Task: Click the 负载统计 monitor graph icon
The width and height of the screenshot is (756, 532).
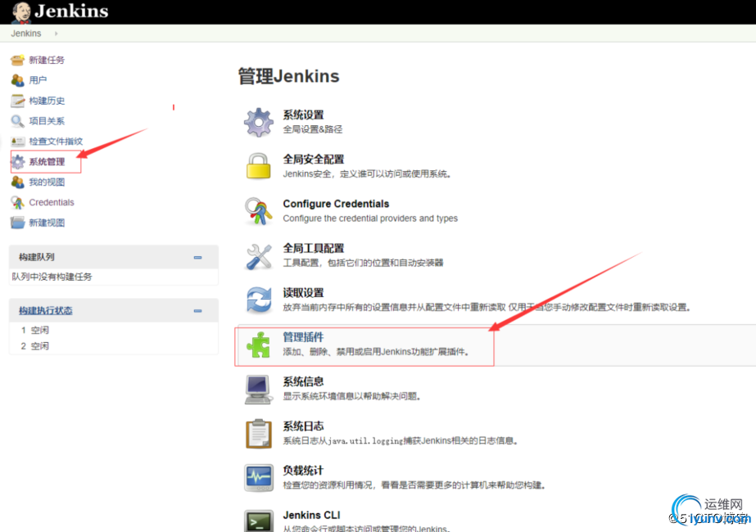Action: 259,478
